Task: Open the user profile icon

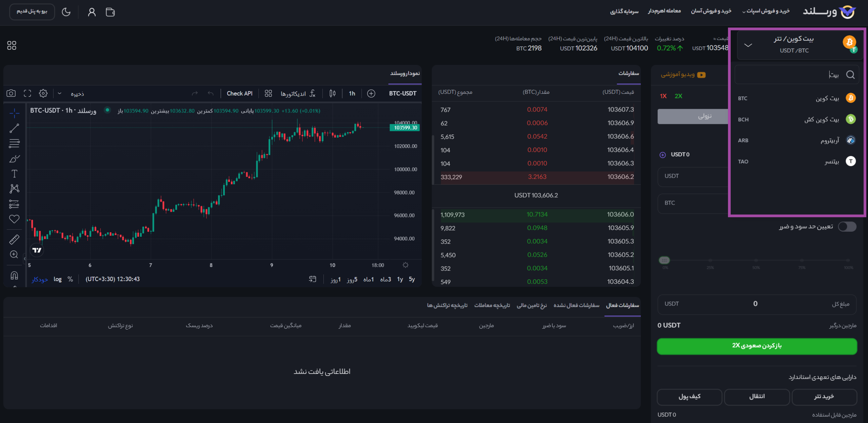Action: [x=92, y=12]
